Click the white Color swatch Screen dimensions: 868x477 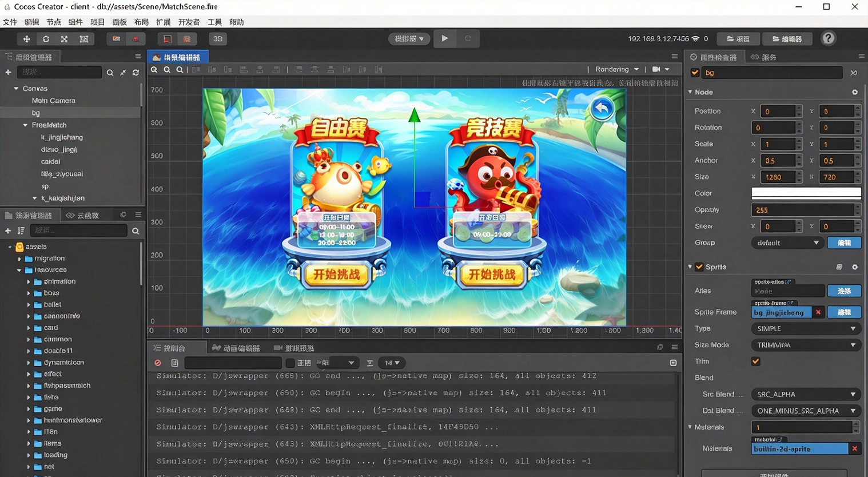(x=805, y=193)
